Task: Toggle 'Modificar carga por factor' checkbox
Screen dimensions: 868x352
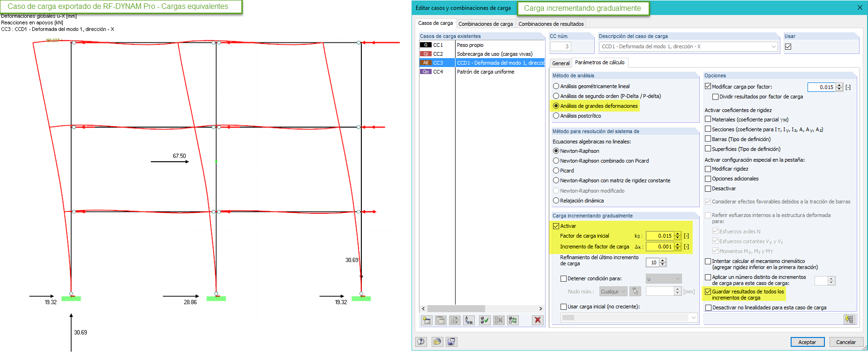Action: (x=708, y=87)
